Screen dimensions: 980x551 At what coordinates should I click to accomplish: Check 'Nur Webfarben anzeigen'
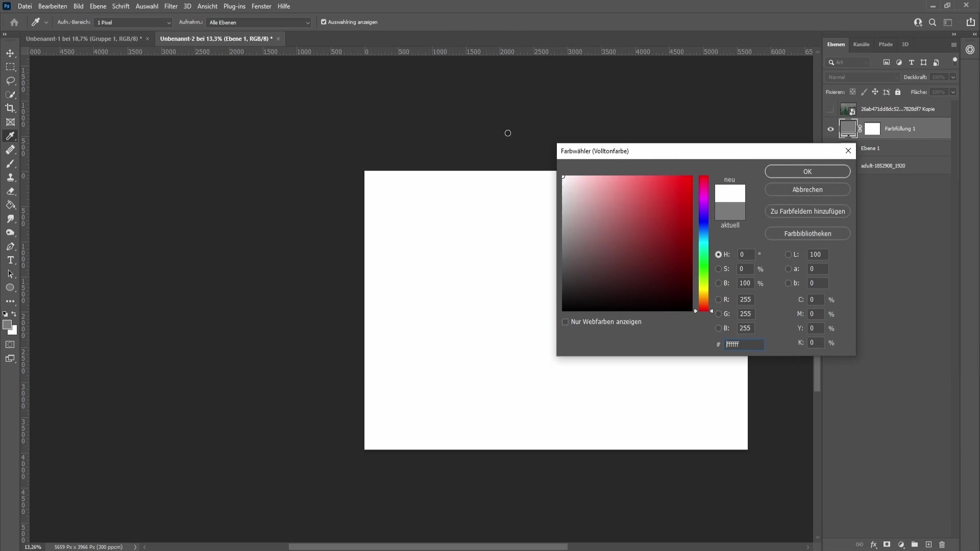565,322
